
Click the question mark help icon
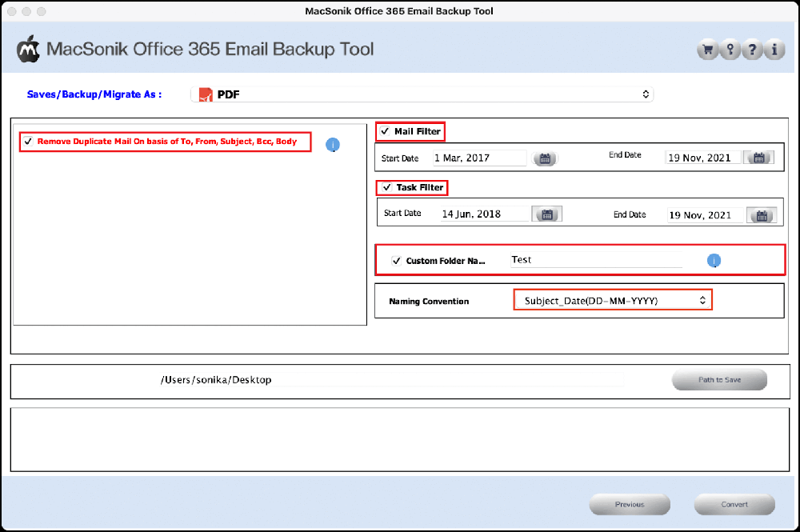coord(752,50)
